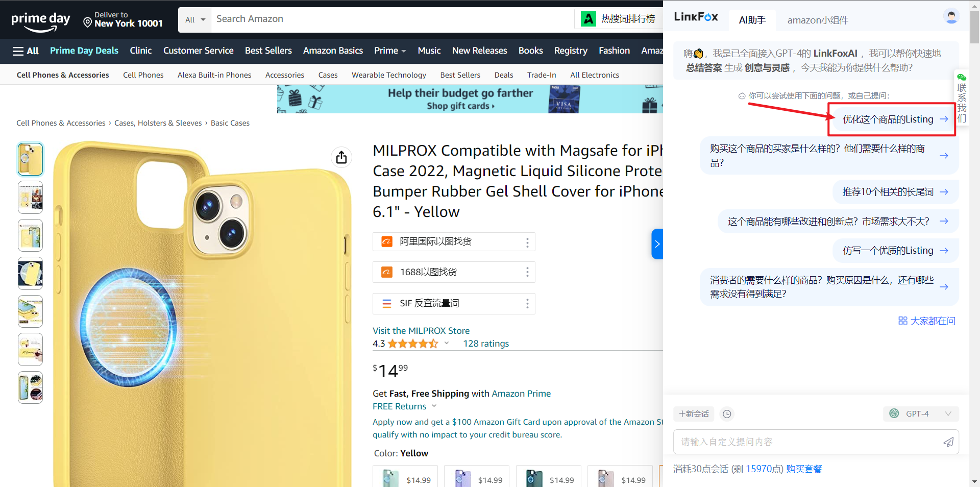
Task: Click the 优化这个商品的Listing suggestion
Action: pos(891,119)
